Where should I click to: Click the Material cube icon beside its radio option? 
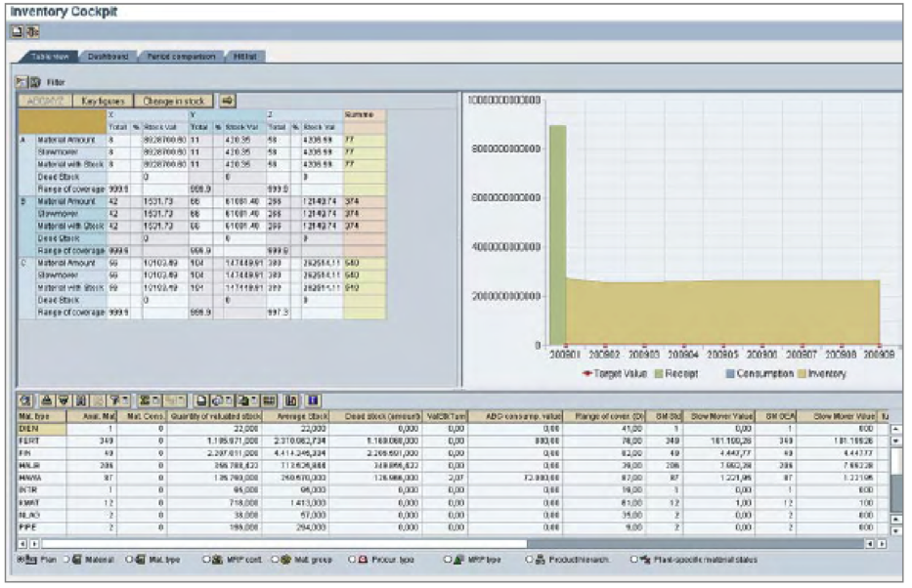point(76,560)
